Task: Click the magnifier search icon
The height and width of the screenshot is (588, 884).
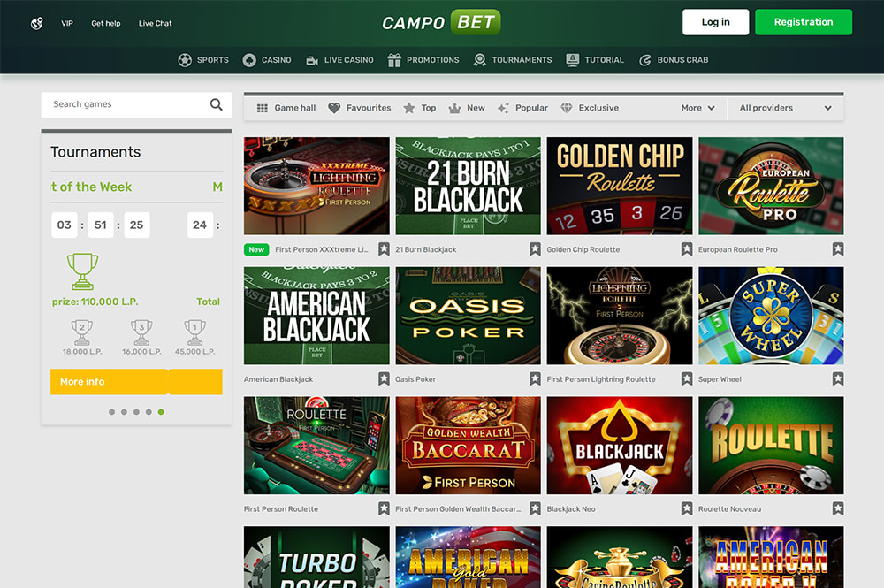Action: click(x=216, y=104)
